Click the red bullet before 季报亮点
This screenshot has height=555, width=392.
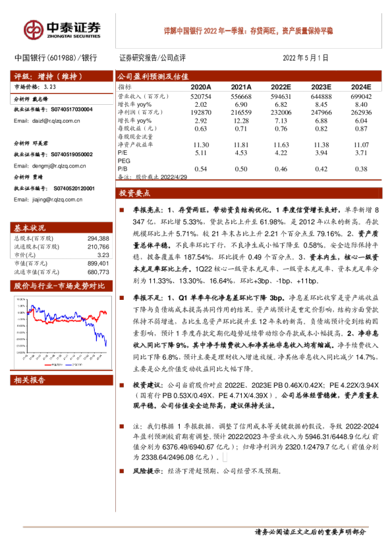click(122, 210)
